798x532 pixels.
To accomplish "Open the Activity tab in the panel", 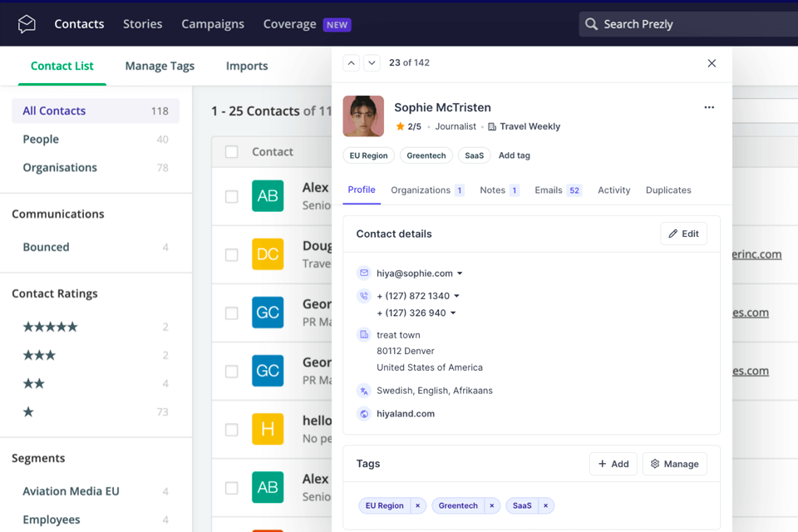I will pos(613,190).
